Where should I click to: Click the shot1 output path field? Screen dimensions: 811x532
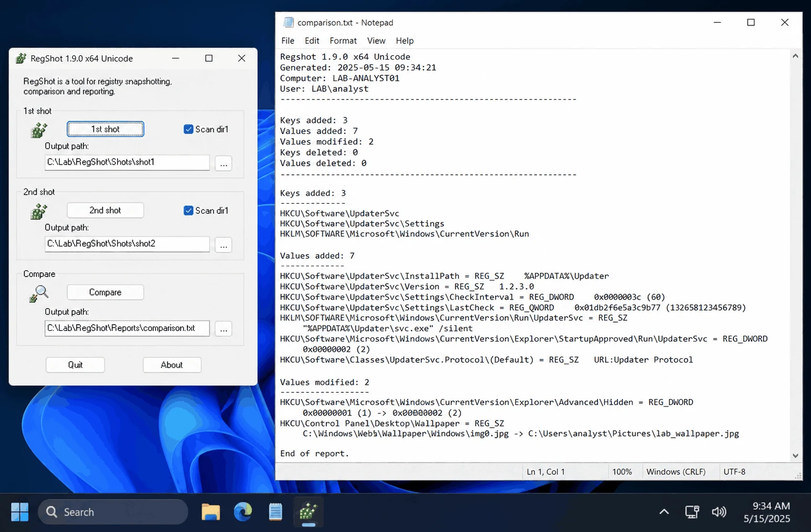coord(127,162)
